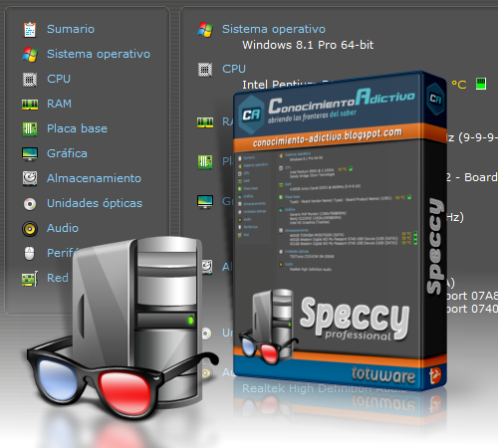The width and height of the screenshot is (498, 448).
Task: Click the RAM module icon in the summary panel
Action: coord(205,122)
